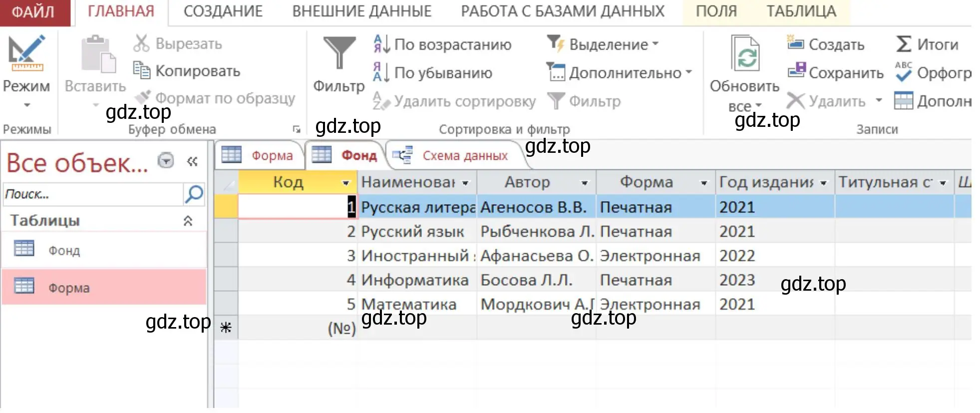Open the Выделение filter dropdown

[655, 44]
